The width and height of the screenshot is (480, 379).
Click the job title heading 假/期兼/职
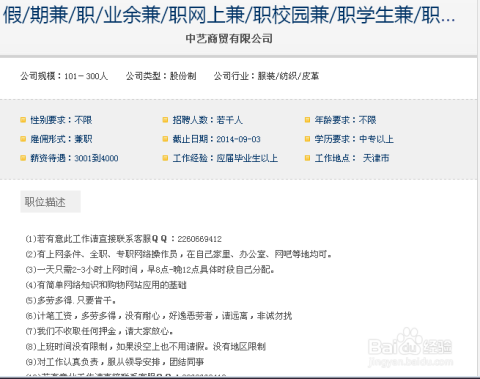point(229,15)
